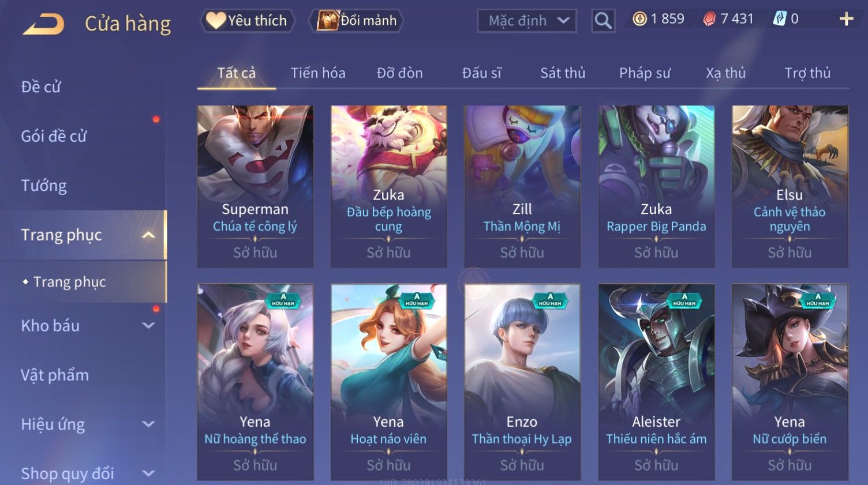Tap the red ruby currency icon
The width and height of the screenshot is (868, 485).
pos(709,19)
